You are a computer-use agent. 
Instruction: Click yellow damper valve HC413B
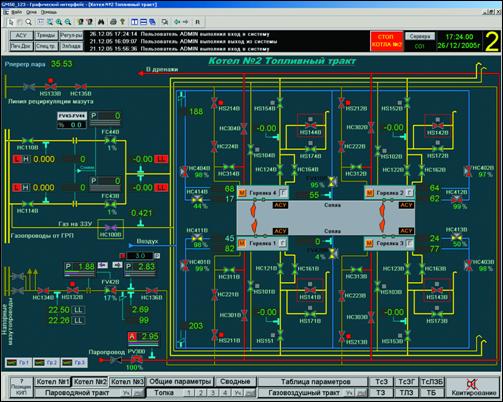(x=457, y=237)
